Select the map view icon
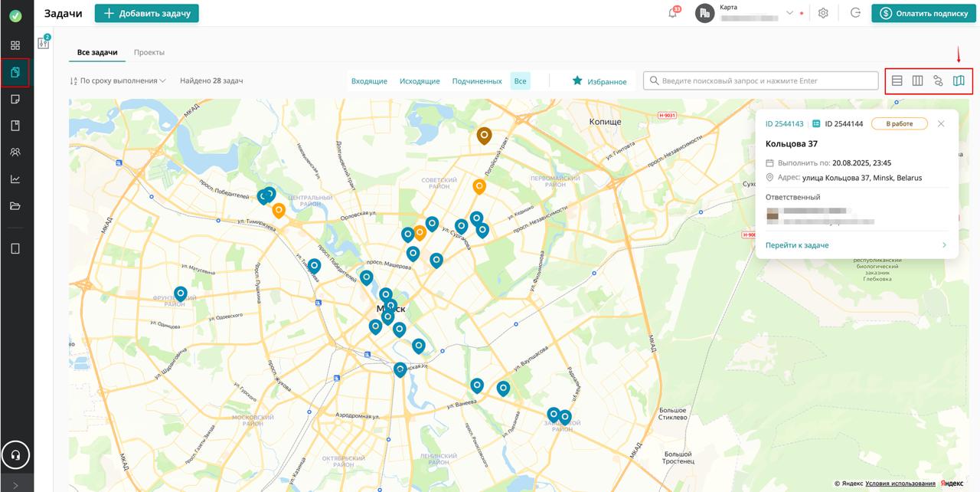This screenshot has height=492, width=980. (x=959, y=80)
